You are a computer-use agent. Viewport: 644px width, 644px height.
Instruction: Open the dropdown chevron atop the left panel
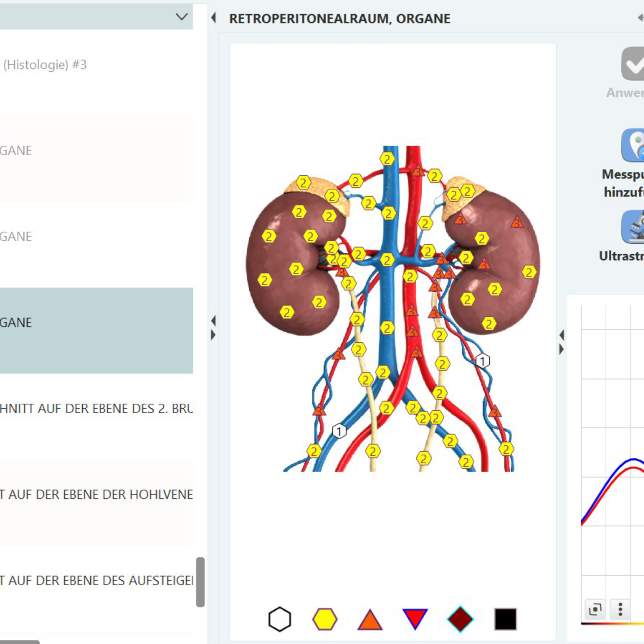tap(182, 17)
